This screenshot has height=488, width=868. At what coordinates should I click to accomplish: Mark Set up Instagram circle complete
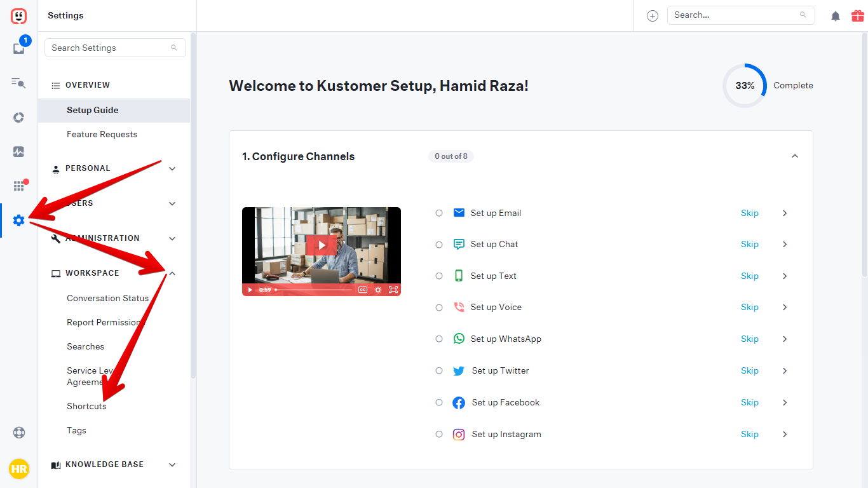click(x=439, y=434)
